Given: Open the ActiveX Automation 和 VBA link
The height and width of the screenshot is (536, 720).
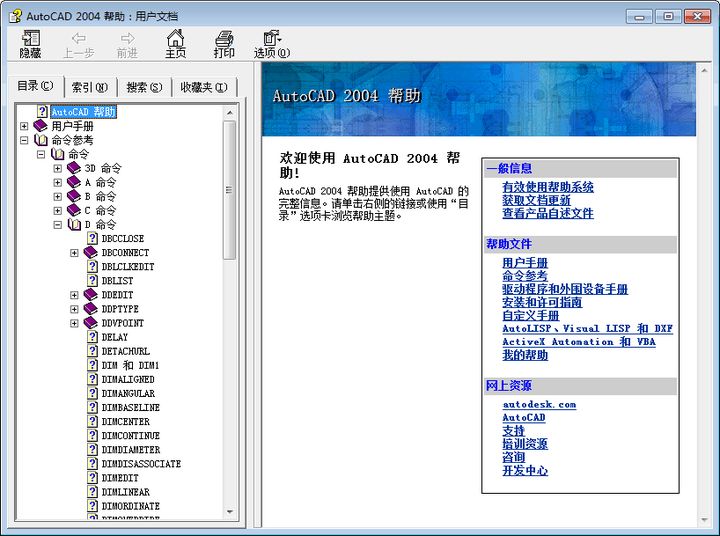Looking at the screenshot, I should click(579, 342).
